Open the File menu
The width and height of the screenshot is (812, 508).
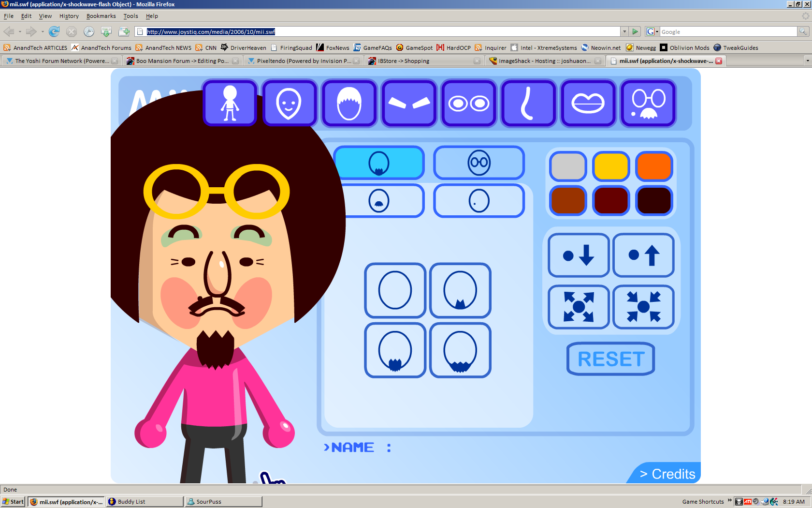coord(9,16)
